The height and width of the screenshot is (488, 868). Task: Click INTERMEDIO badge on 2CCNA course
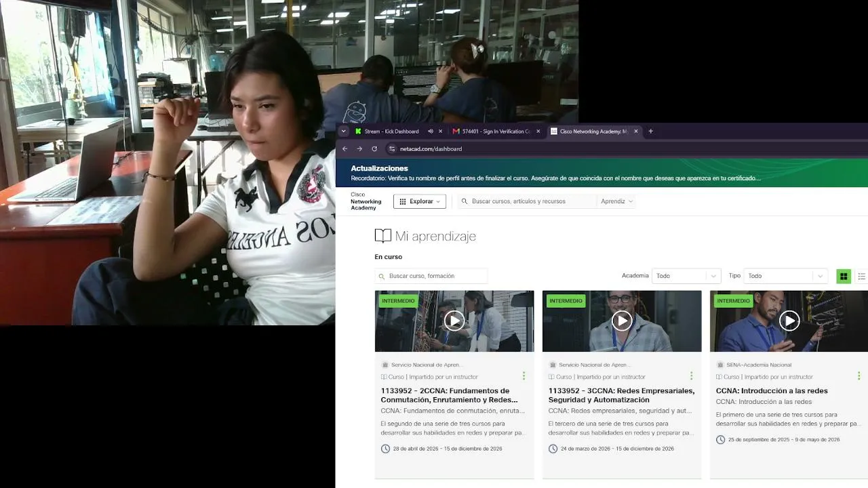click(398, 301)
